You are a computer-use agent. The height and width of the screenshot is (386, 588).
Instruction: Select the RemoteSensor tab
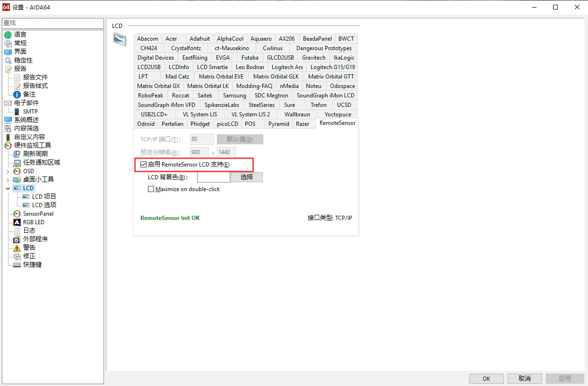click(x=337, y=123)
